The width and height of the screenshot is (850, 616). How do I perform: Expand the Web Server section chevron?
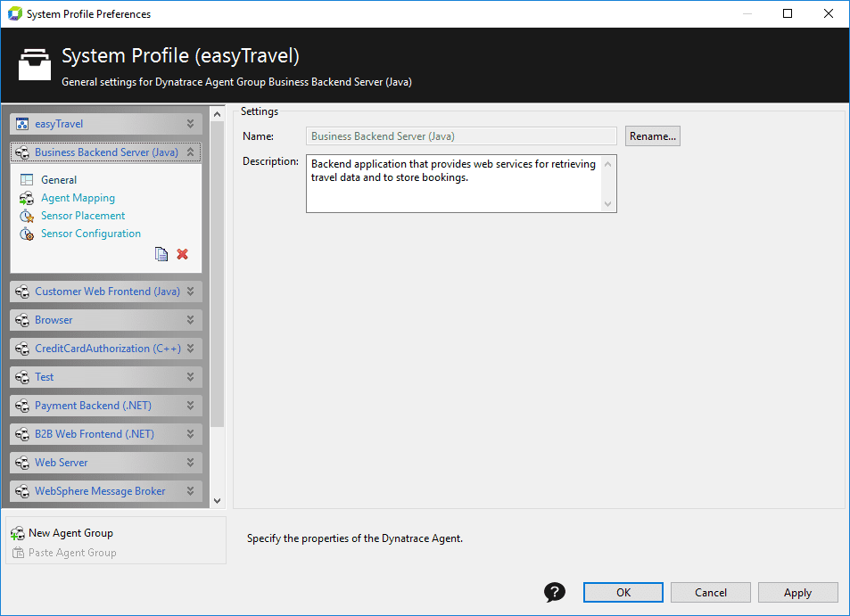pyautogui.click(x=190, y=463)
